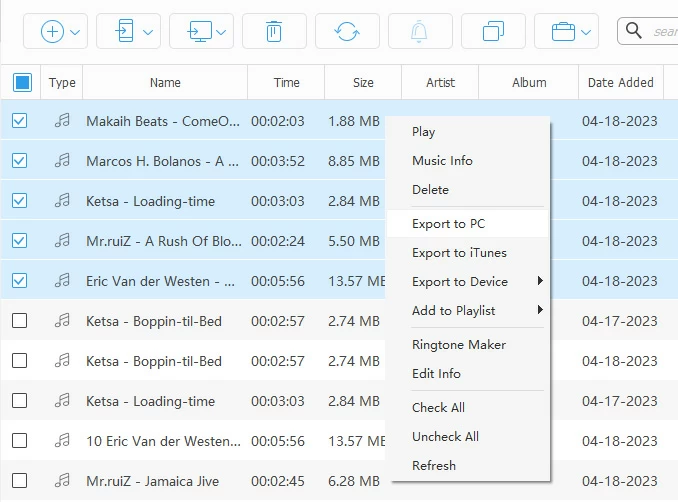678x502 pixels.
Task: Sort the list by Name column header
Action: [165, 83]
